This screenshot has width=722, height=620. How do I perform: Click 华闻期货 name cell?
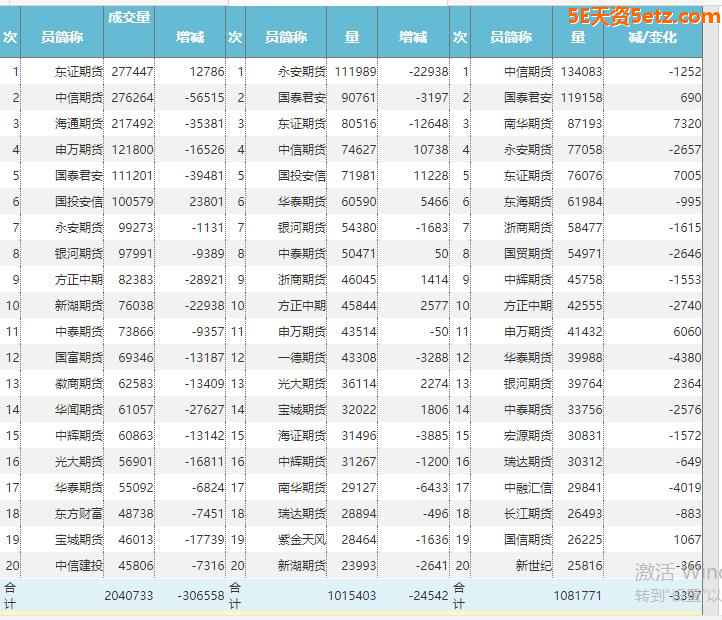pyautogui.click(x=79, y=409)
